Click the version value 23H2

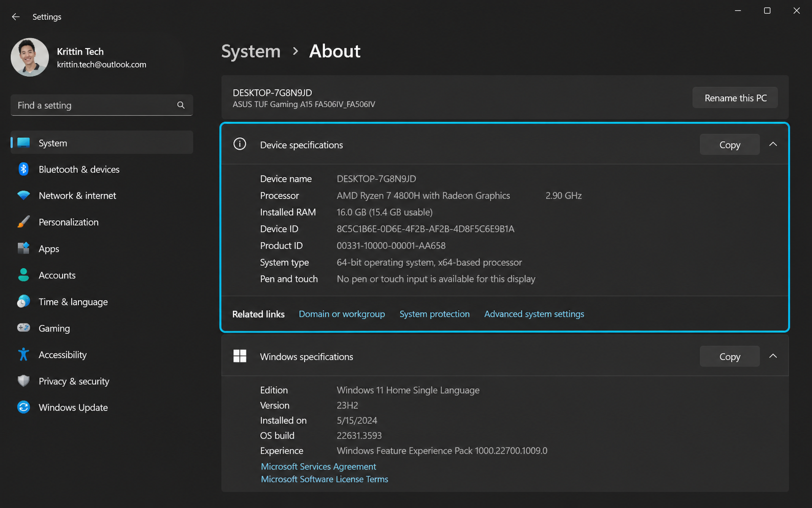coord(348,406)
